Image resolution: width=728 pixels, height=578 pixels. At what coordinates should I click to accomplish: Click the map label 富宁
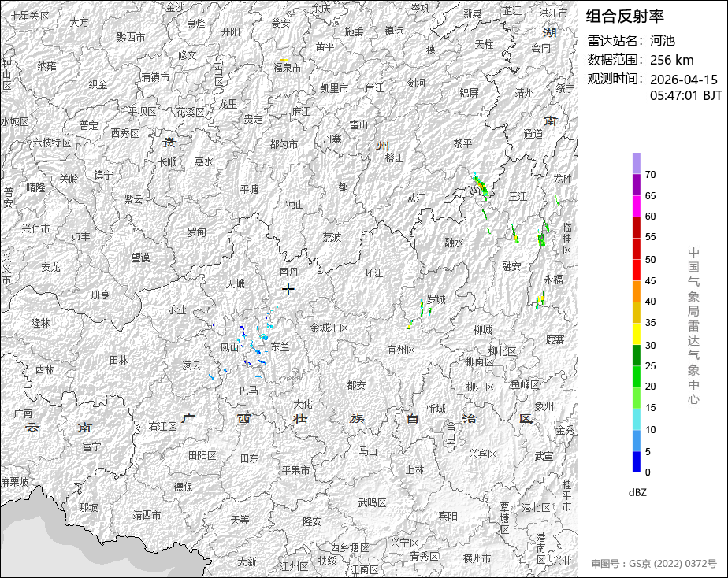[x=91, y=446]
